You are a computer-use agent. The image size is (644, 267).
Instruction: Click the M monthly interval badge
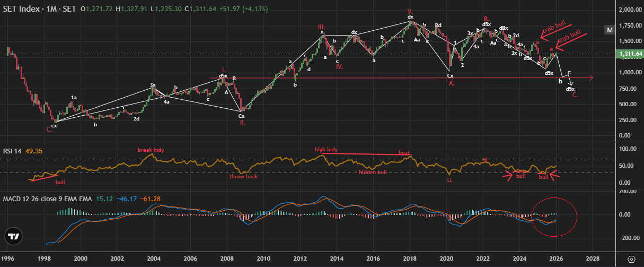coord(610,30)
